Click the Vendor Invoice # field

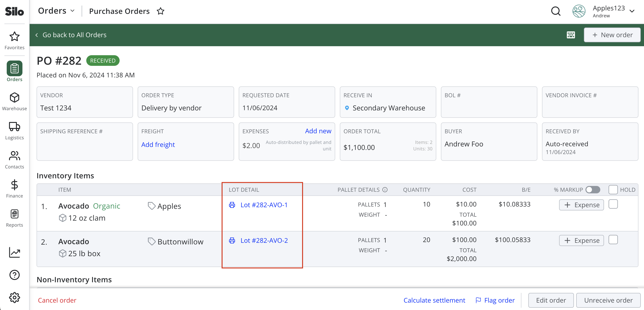click(x=590, y=102)
